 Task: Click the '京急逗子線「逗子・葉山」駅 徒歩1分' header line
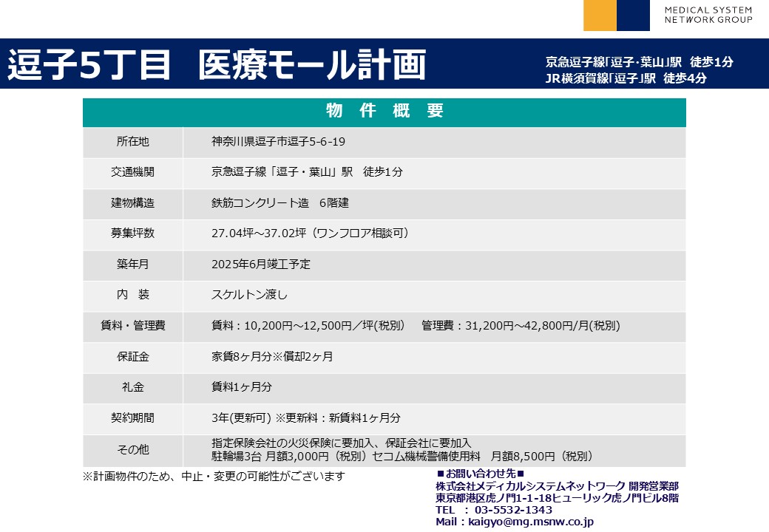click(639, 62)
